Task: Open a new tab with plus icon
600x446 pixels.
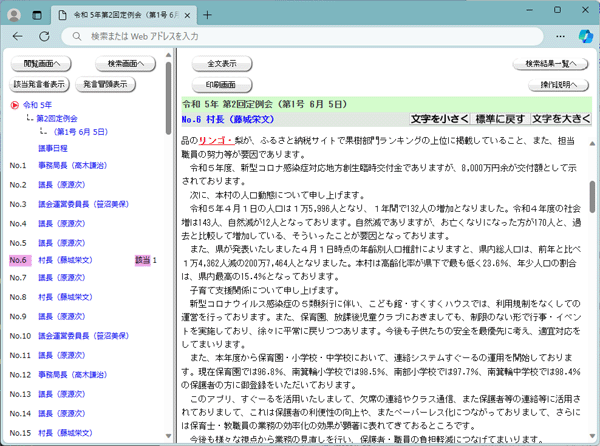Action: 207,15
